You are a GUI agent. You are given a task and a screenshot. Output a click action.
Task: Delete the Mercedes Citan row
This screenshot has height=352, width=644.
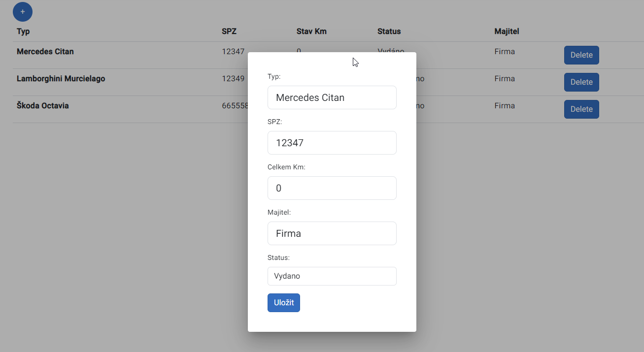click(581, 55)
